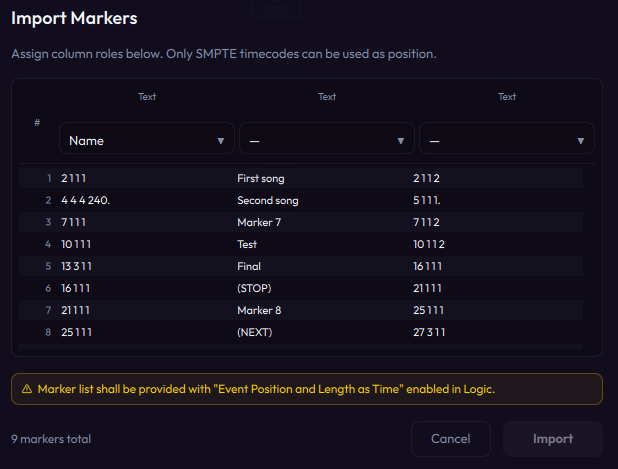The image size is (618, 469).
Task: Select the 'Marker 8' cell
Action: pos(259,311)
